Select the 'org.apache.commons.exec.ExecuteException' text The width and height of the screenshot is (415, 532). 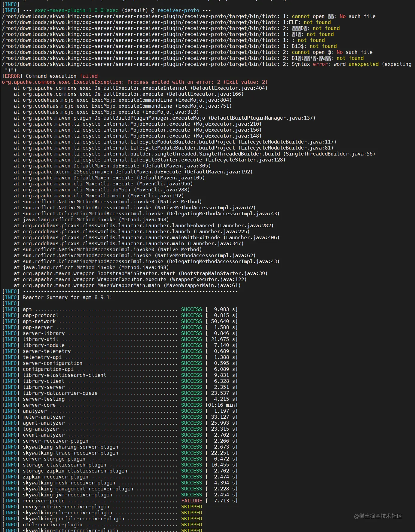click(x=62, y=82)
